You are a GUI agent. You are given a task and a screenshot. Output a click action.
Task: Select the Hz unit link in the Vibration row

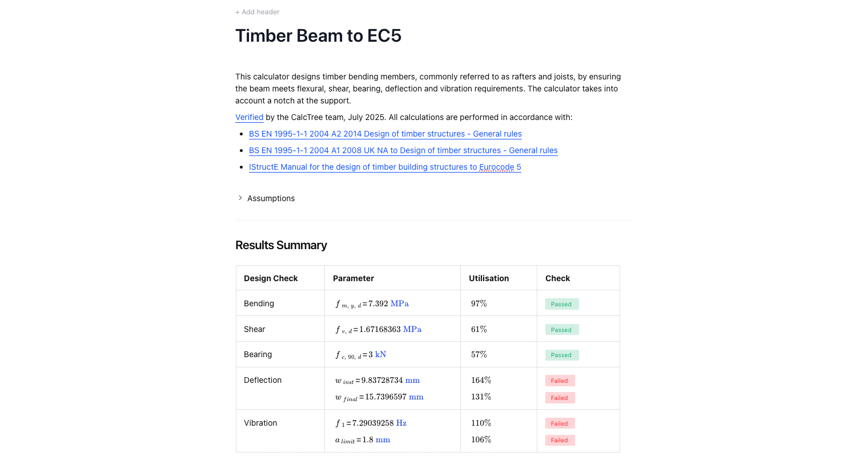coord(401,423)
